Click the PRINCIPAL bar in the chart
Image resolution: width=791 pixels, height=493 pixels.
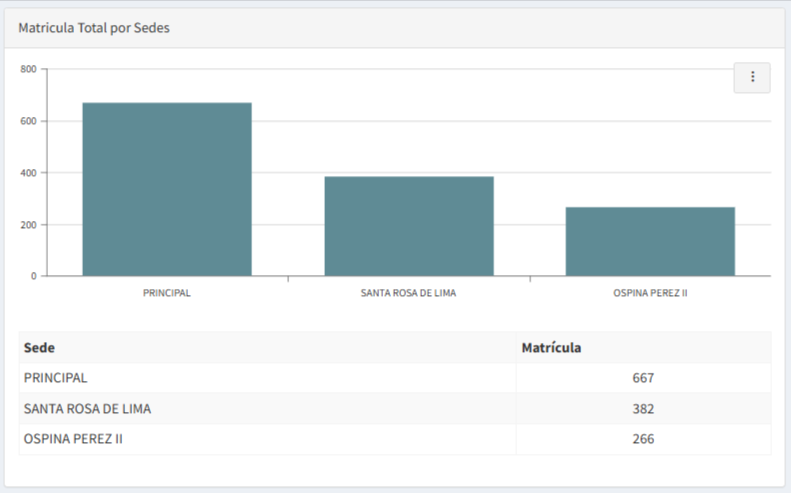point(167,189)
